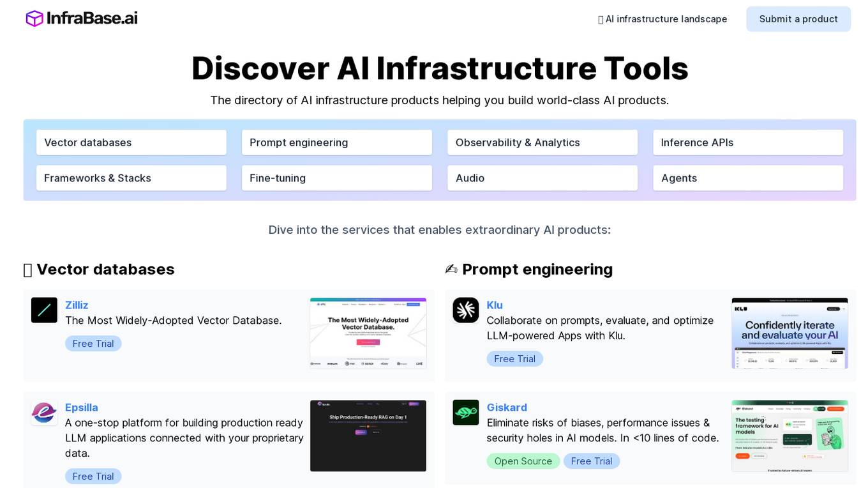Click Epsilla's Free Trial tag
868x488 pixels.
[x=93, y=477]
